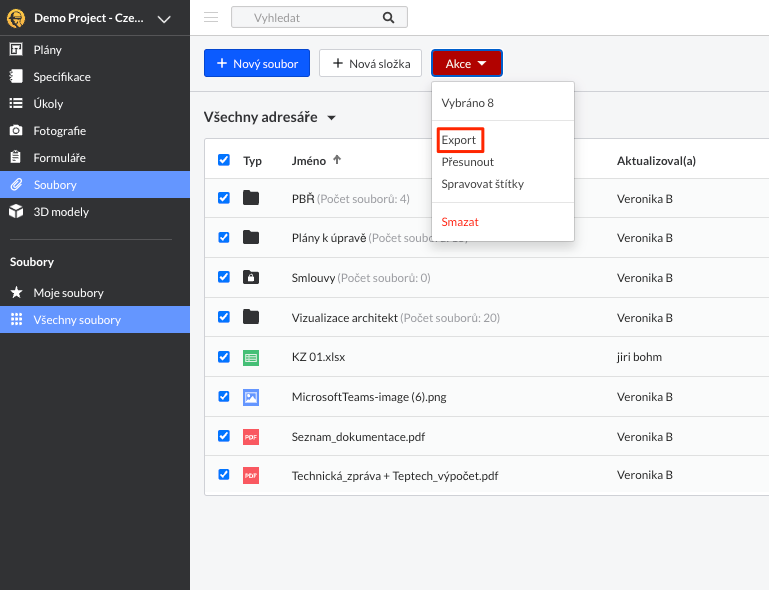Open Technická_zpráva + Teptech_výpočet.pdf name
This screenshot has width=769, height=590.
[x=395, y=476]
